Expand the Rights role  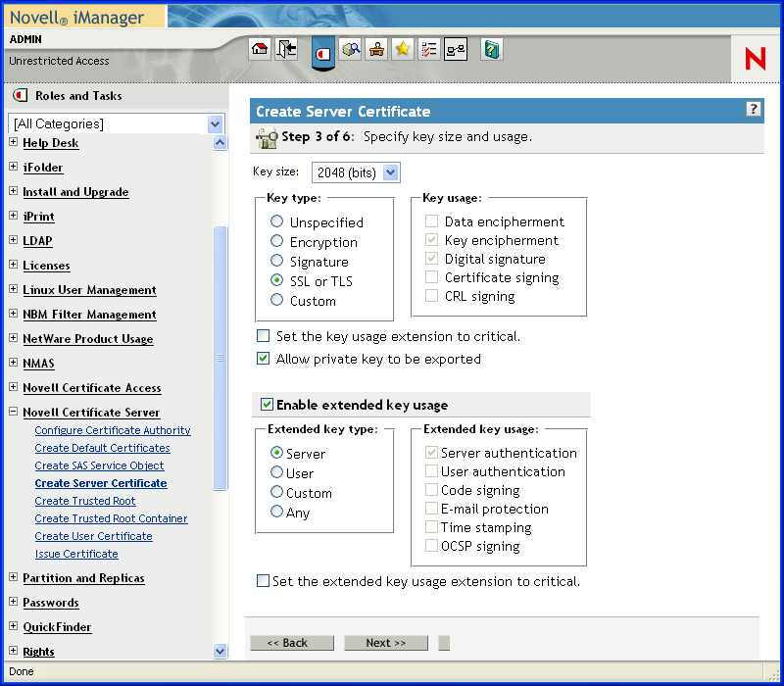point(14,651)
